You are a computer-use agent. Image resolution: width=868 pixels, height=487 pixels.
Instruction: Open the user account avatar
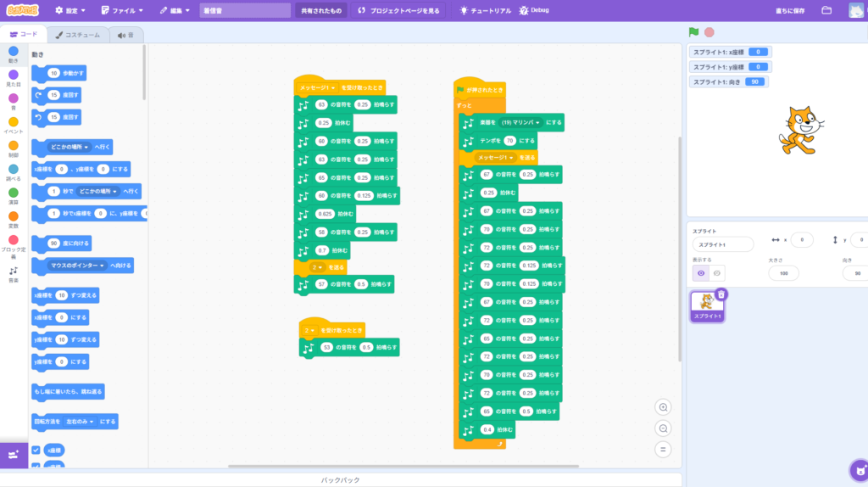pos(856,10)
